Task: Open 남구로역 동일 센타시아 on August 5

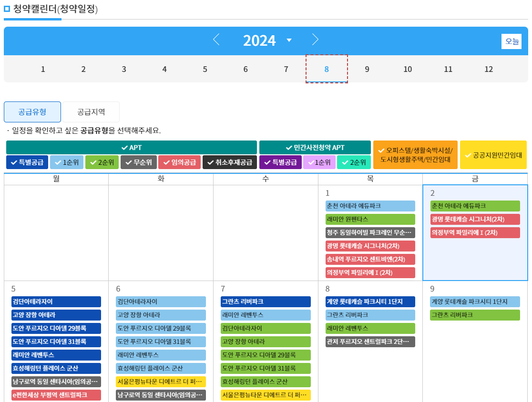Action: pyautogui.click(x=56, y=382)
